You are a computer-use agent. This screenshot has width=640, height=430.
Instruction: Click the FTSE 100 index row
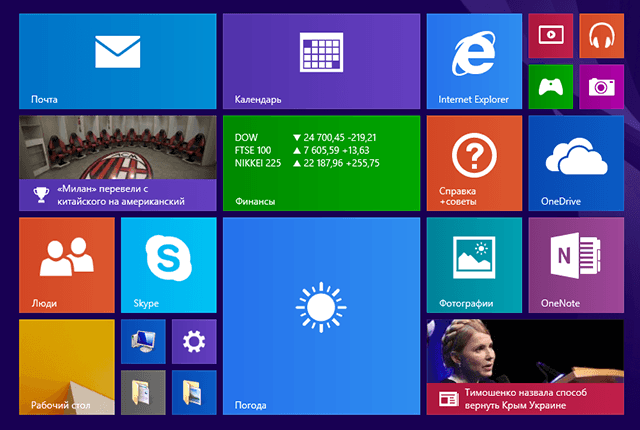point(302,151)
